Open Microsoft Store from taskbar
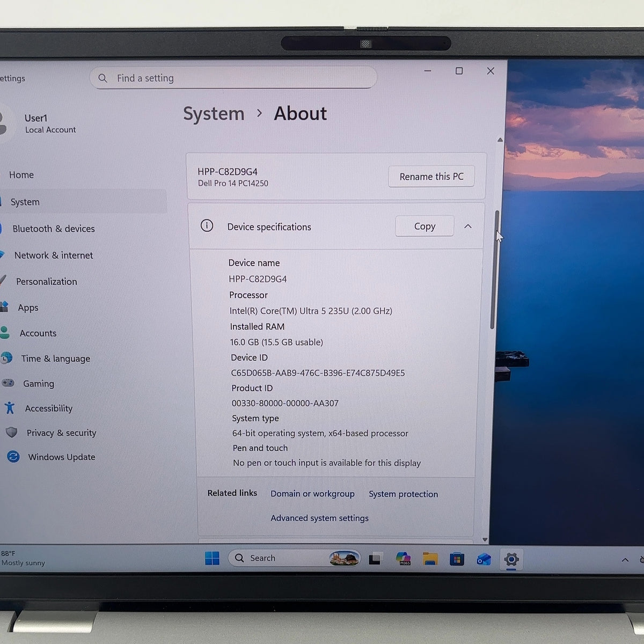644x644 pixels. point(457,559)
